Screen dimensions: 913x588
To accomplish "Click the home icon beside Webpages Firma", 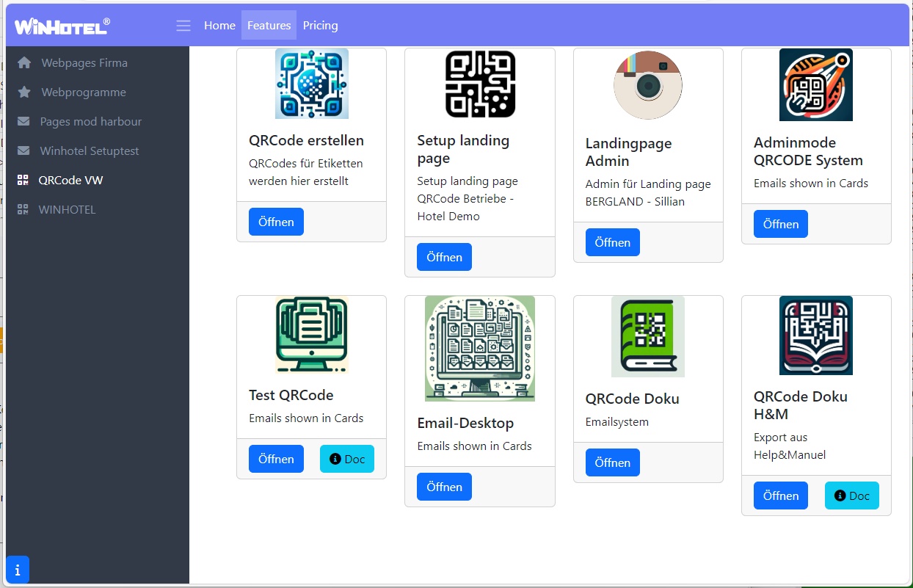I will (24, 63).
